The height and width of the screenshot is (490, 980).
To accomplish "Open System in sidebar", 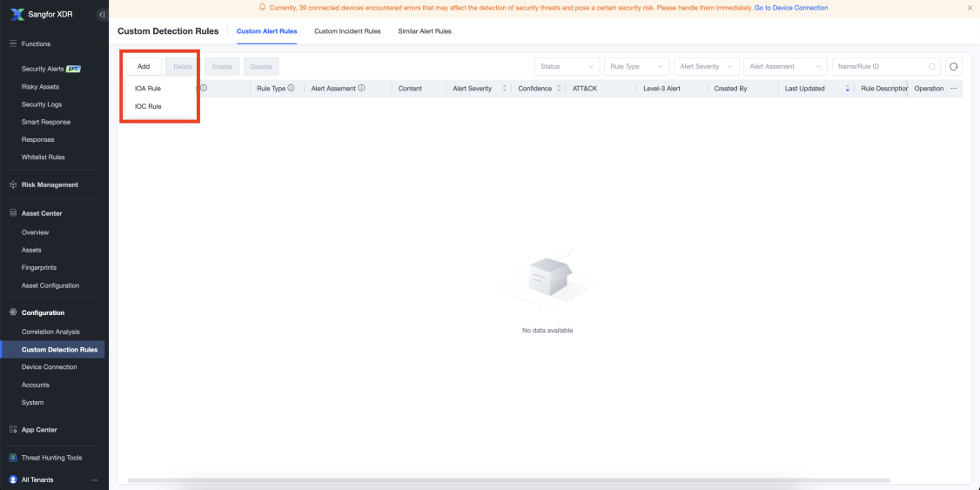I will 32,402.
